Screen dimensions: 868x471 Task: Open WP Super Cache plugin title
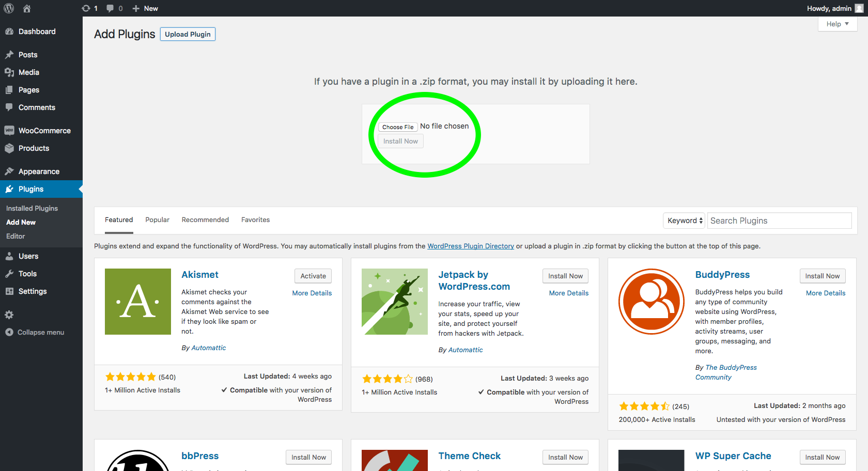click(733, 456)
